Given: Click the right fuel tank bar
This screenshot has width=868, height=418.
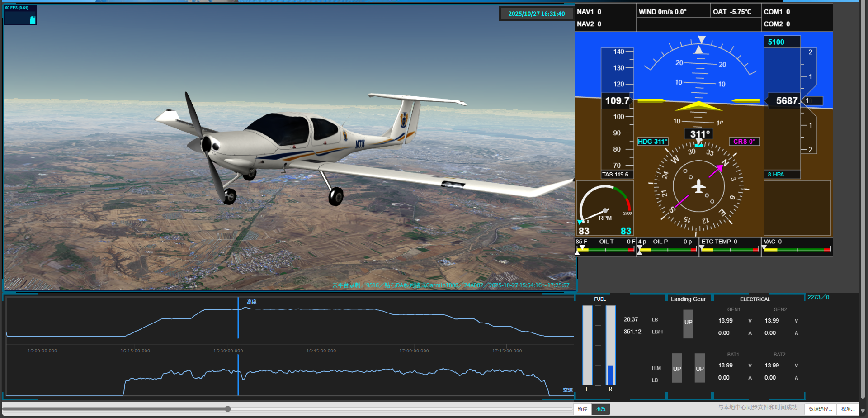Looking at the screenshot, I should coord(610,345).
